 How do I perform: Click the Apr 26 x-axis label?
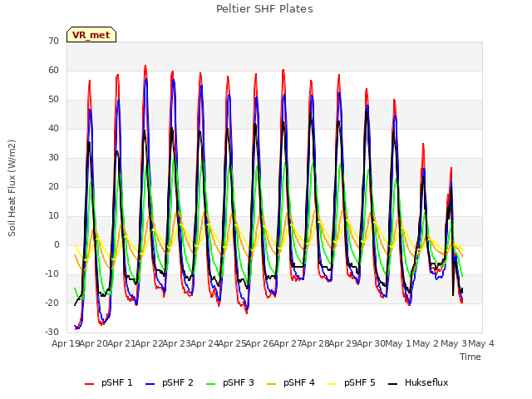259,343
